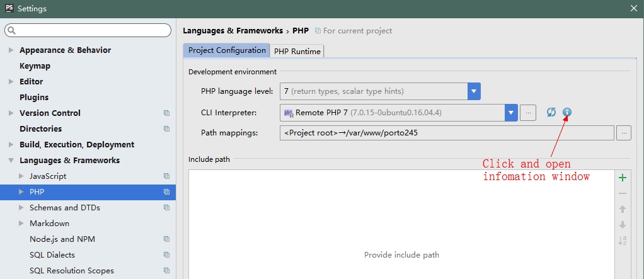The height and width of the screenshot is (279, 644).
Task: Expand the Appearance & Behavior section
Action: [11, 50]
